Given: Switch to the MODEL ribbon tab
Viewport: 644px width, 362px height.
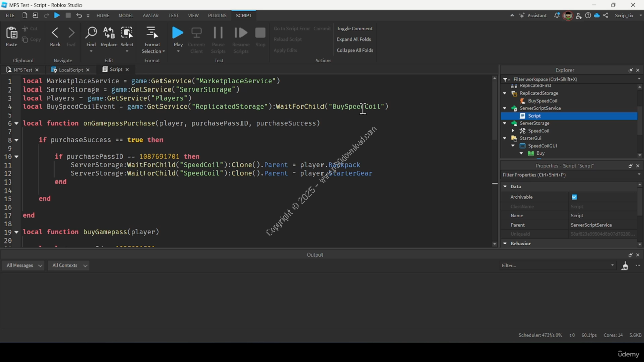Looking at the screenshot, I should [126, 16].
